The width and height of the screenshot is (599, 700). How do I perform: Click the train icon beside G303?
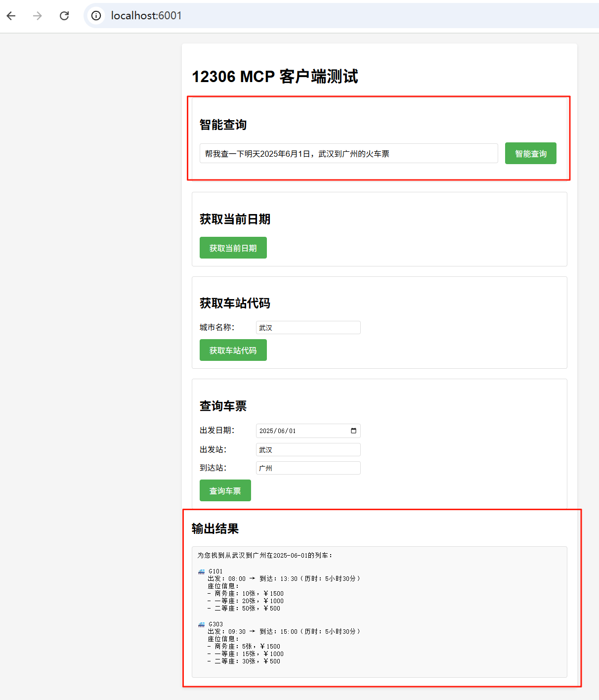[201, 624]
